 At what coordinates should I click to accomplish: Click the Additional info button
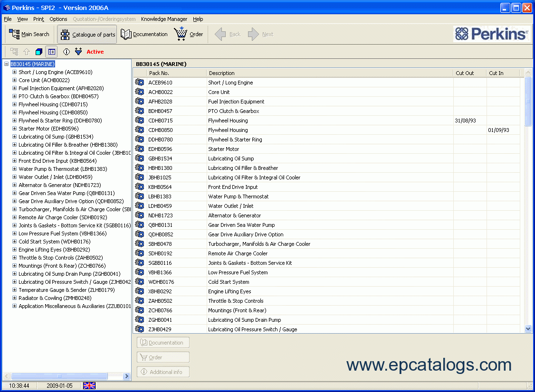tap(163, 372)
